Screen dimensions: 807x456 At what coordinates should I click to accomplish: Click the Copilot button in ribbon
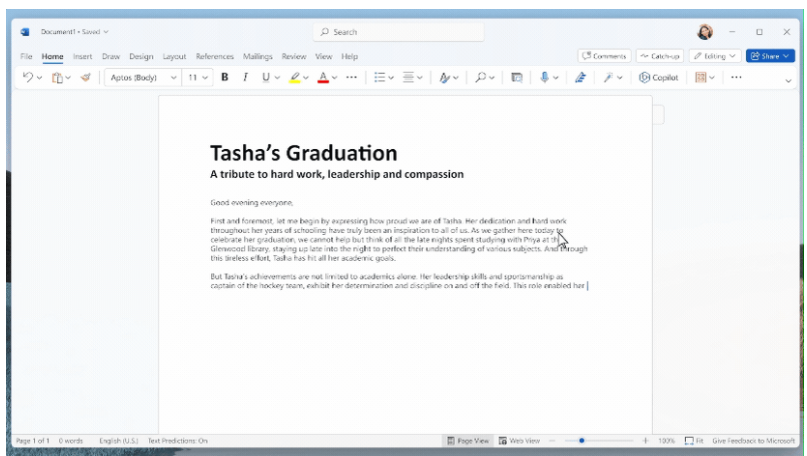pyautogui.click(x=658, y=77)
